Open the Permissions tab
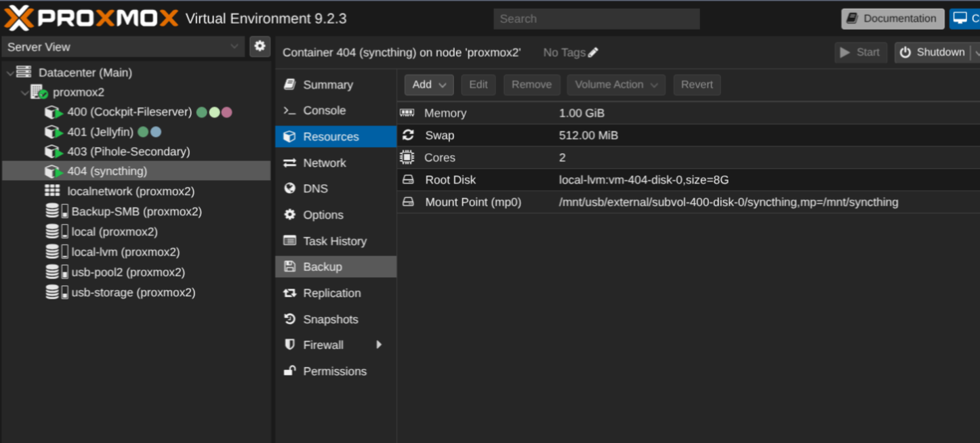Screen dimensions: 980x443 coord(335,371)
